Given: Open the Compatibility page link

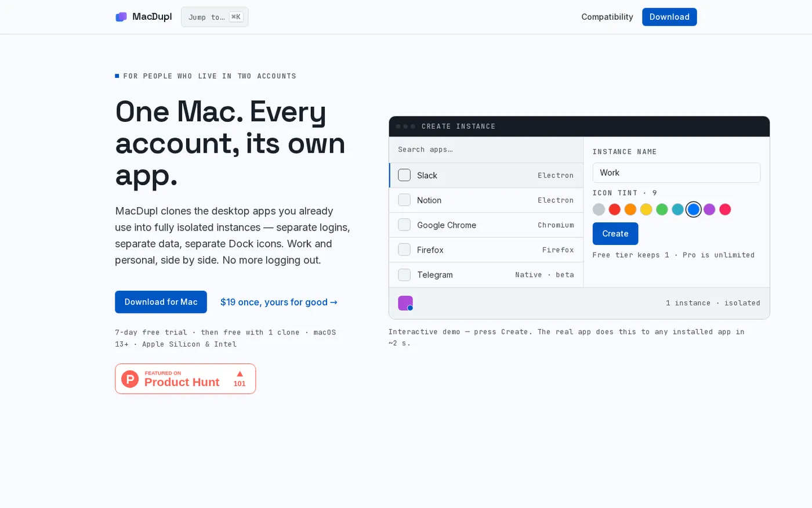Looking at the screenshot, I should (x=607, y=17).
